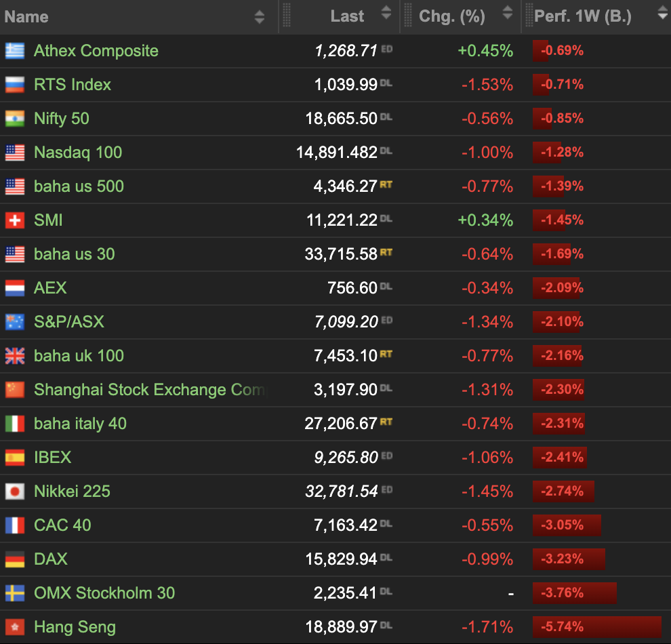Open the RTS Index page
Screen dimensions: 671x644
point(73,84)
